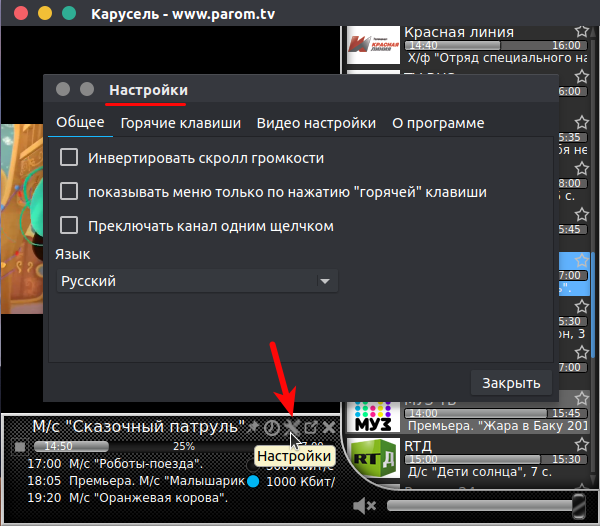The image size is (600, 526).
Task: Click the first gray button in Настройки title bar
Action: (63, 89)
